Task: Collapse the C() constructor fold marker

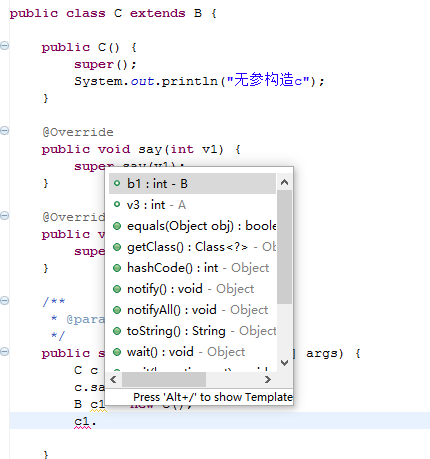Action: coord(5,45)
